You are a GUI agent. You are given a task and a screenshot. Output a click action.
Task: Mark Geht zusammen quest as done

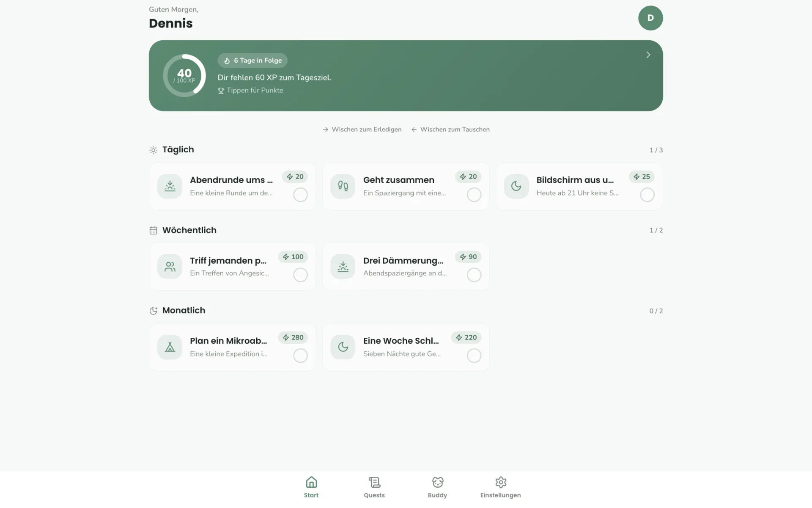click(474, 195)
